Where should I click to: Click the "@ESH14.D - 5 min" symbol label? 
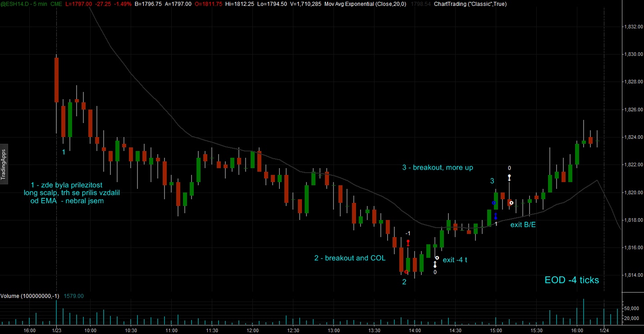pos(24,4)
